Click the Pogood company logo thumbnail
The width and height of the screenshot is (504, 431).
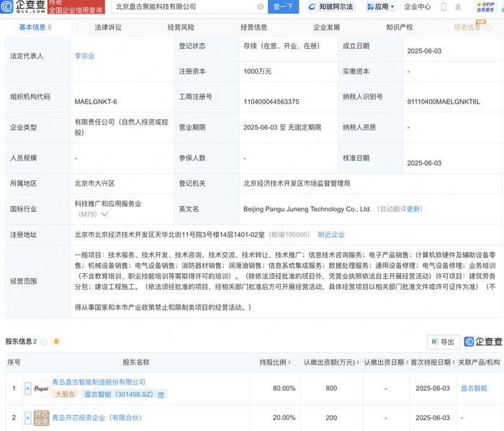41,388
